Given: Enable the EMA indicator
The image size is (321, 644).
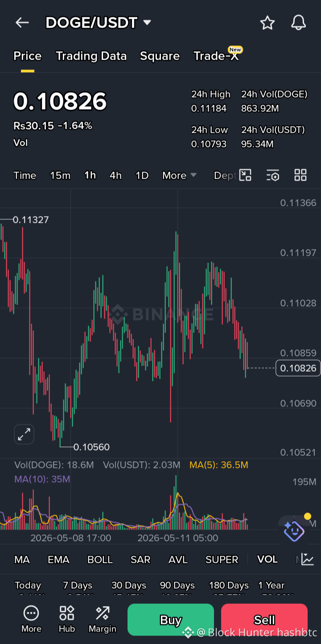Looking at the screenshot, I should point(58,559).
